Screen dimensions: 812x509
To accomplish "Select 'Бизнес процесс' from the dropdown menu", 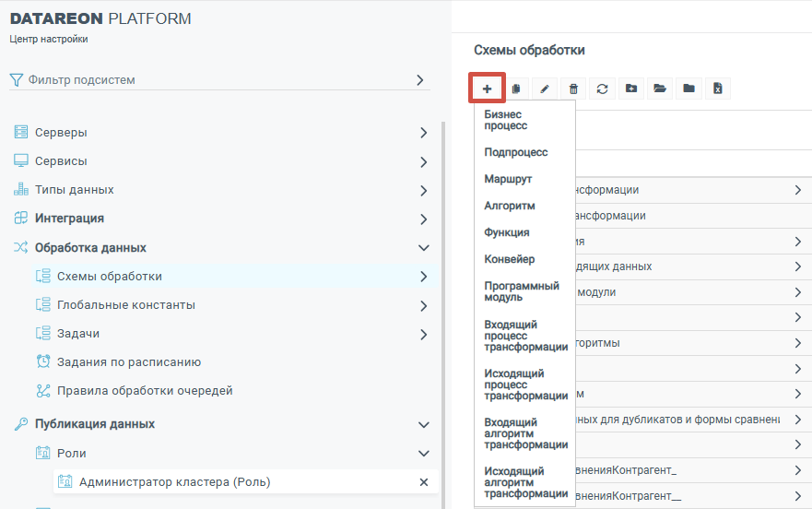I will 503,120.
